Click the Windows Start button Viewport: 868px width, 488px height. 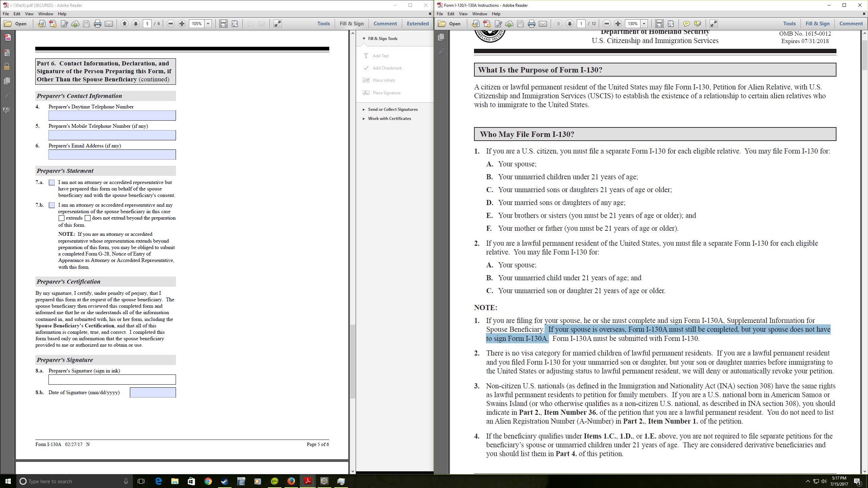[8, 481]
